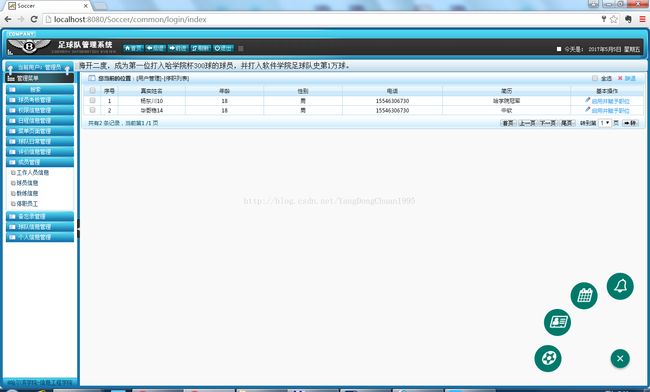The image size is (650, 392).
Task: Click the 尾页 last page button
Action: (567, 123)
